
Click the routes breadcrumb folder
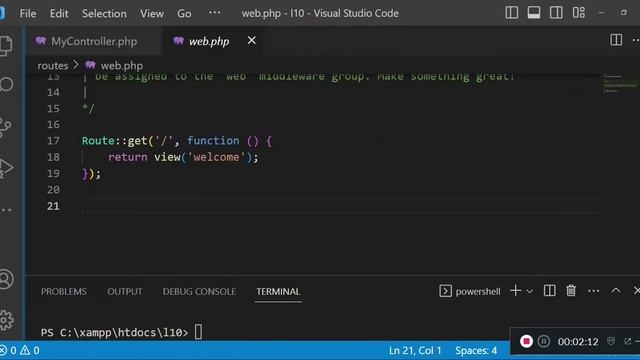click(x=53, y=65)
